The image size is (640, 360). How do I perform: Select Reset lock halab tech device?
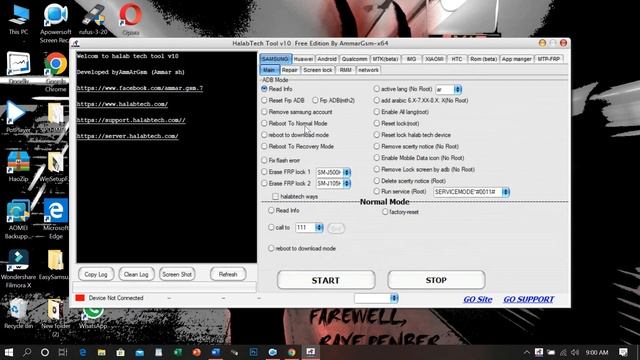click(x=376, y=135)
